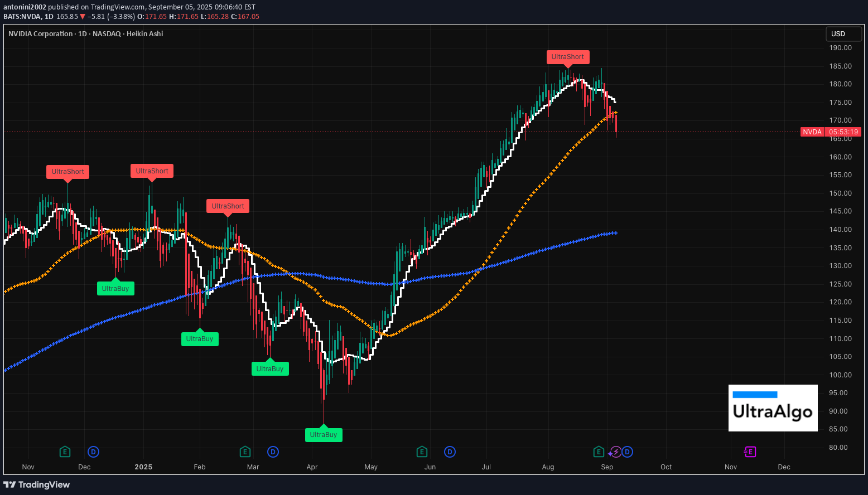Open the earnings E marker in late February
Image resolution: width=868 pixels, height=495 pixels.
click(x=244, y=452)
